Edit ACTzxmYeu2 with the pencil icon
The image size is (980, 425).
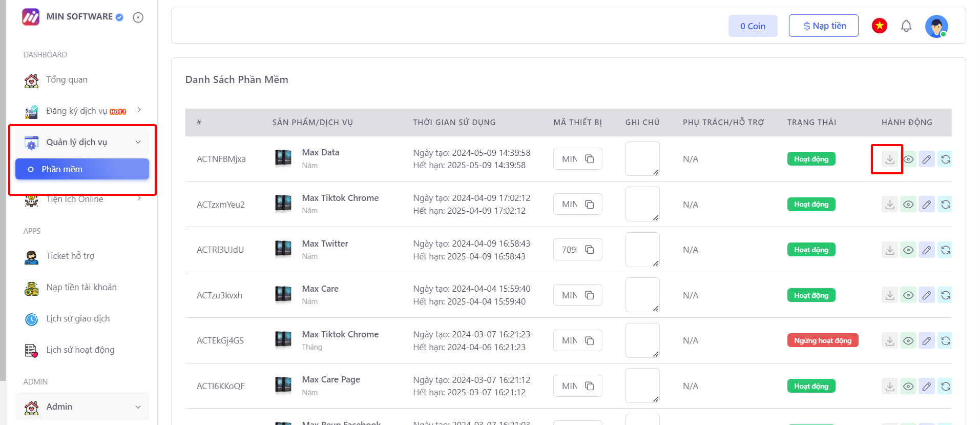pyautogui.click(x=927, y=205)
